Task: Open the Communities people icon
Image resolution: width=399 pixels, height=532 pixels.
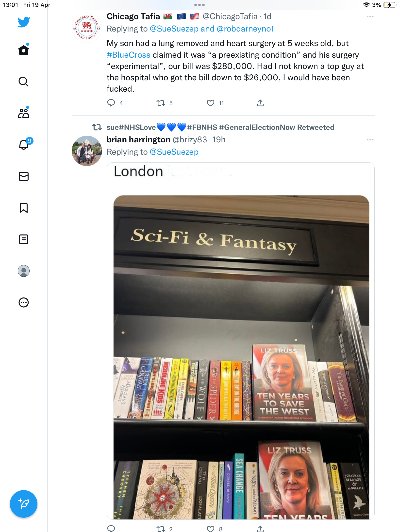Action: [24, 113]
